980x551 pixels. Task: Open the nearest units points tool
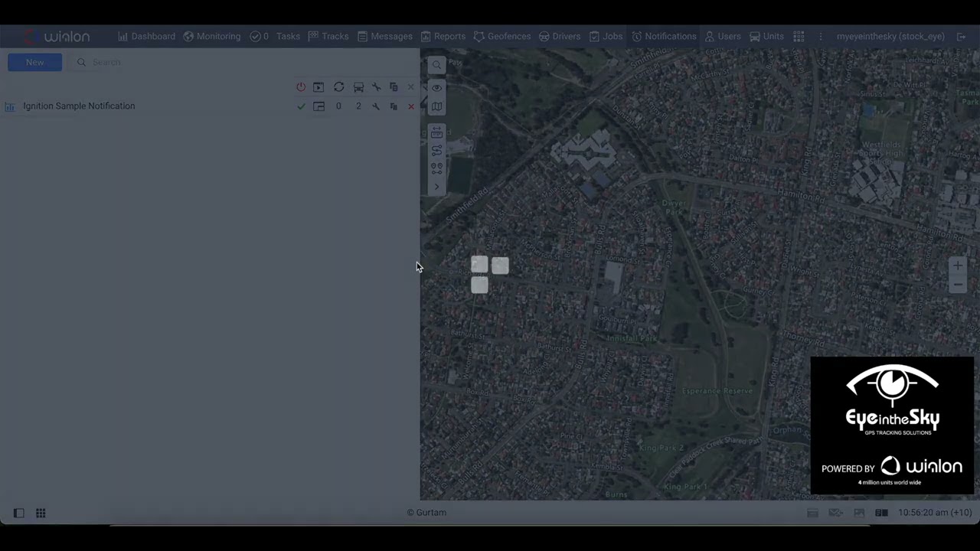pyautogui.click(x=436, y=168)
